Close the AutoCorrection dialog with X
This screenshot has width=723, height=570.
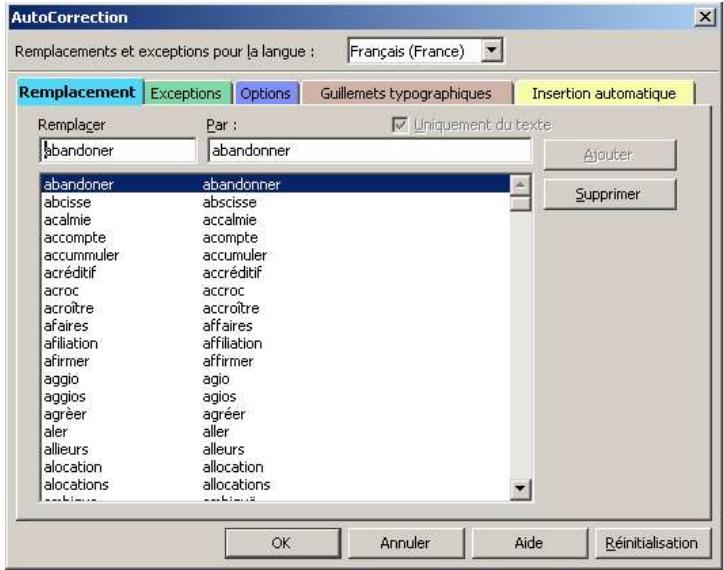click(x=705, y=17)
